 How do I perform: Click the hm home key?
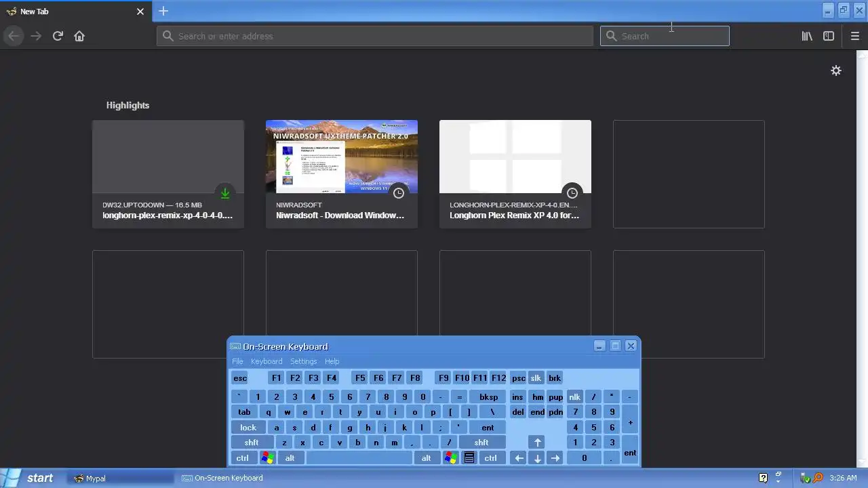[538, 397]
